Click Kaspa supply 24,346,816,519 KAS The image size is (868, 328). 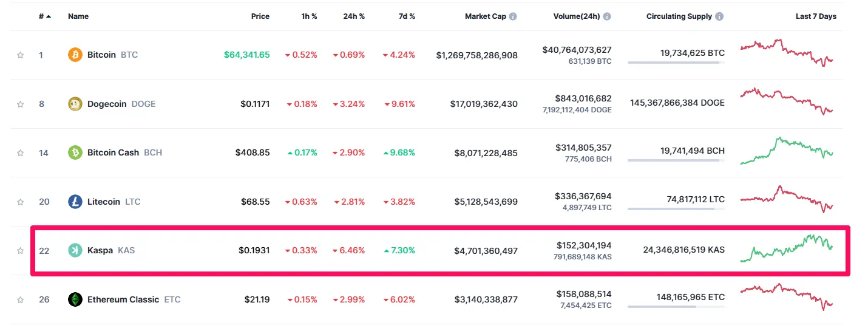coord(683,250)
